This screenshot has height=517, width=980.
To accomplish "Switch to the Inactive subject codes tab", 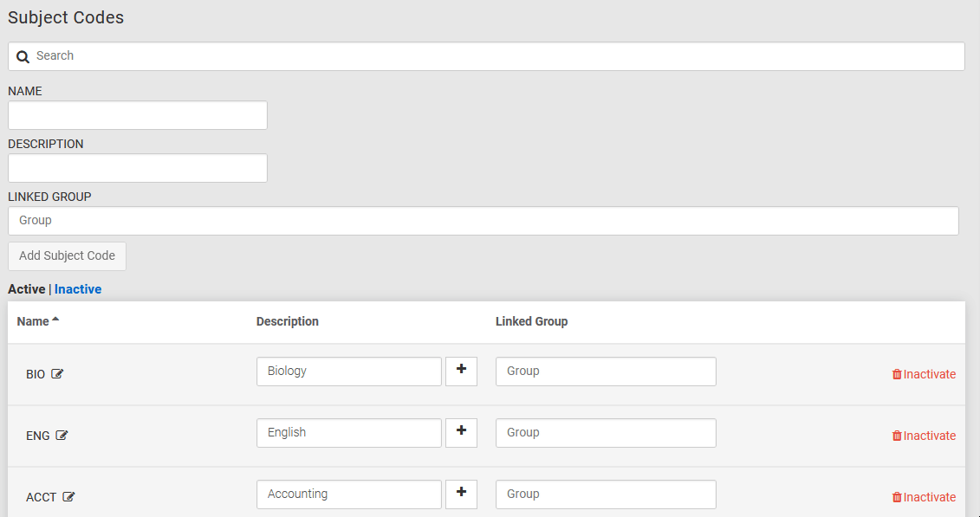I will coord(78,289).
